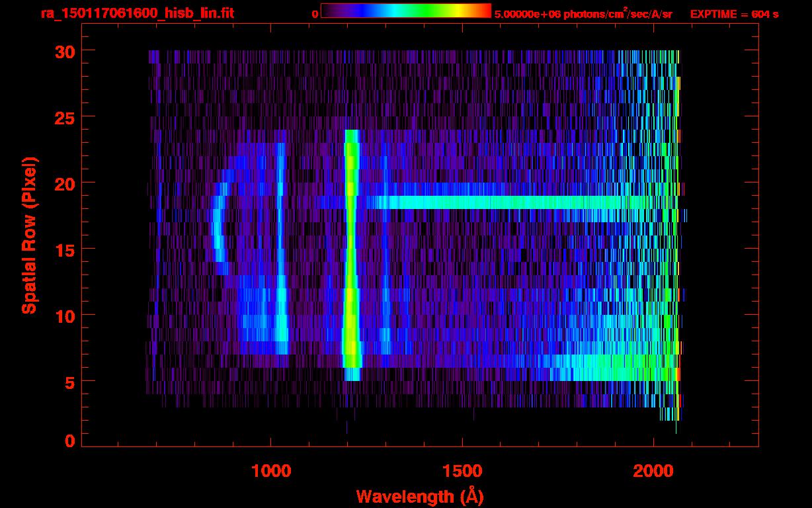Select the EXPTIME = 604 s text
The image size is (812, 508).
pyautogui.click(x=733, y=14)
